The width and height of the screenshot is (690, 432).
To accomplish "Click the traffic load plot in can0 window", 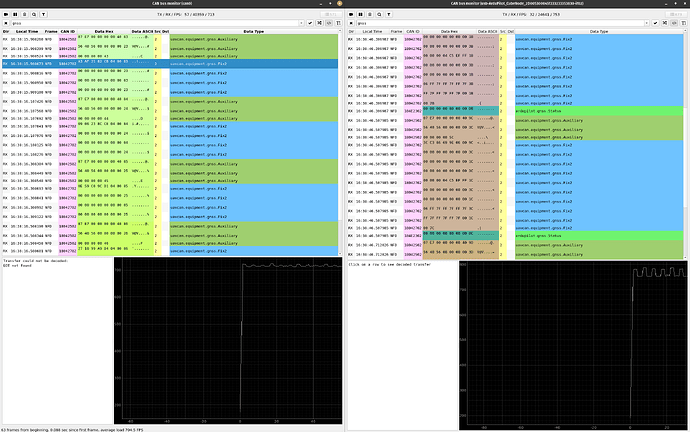I will coord(228,341).
